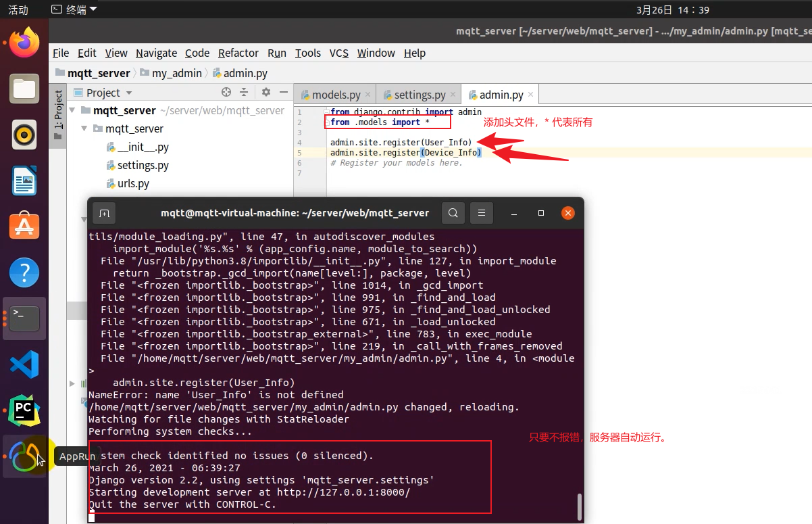The width and height of the screenshot is (812, 524).
Task: Open the Code menu
Action: click(x=197, y=53)
